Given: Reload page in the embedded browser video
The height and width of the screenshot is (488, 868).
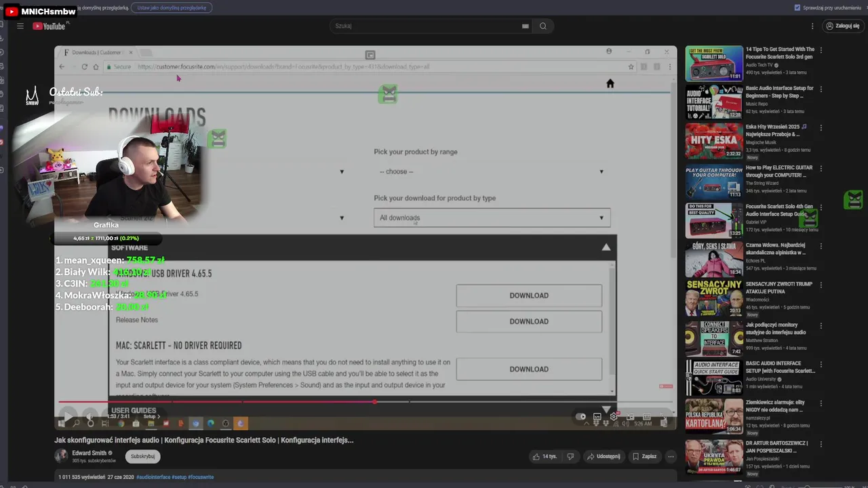Looking at the screenshot, I should [x=84, y=66].
